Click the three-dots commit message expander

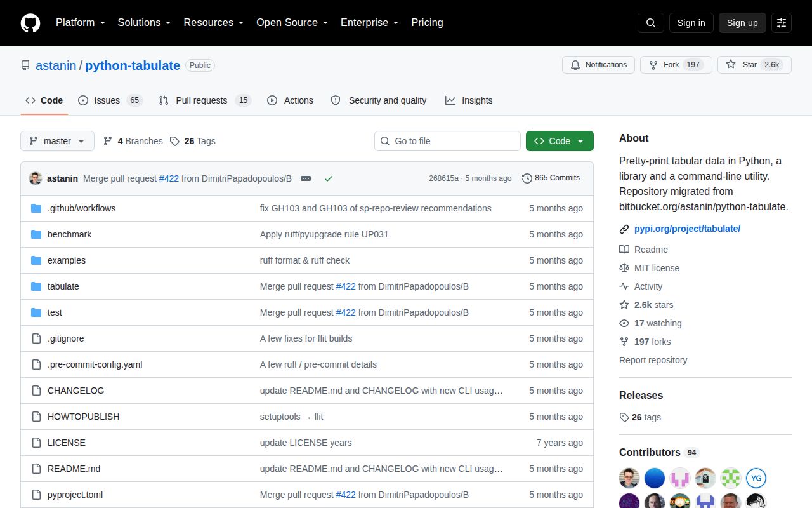pyautogui.click(x=306, y=178)
